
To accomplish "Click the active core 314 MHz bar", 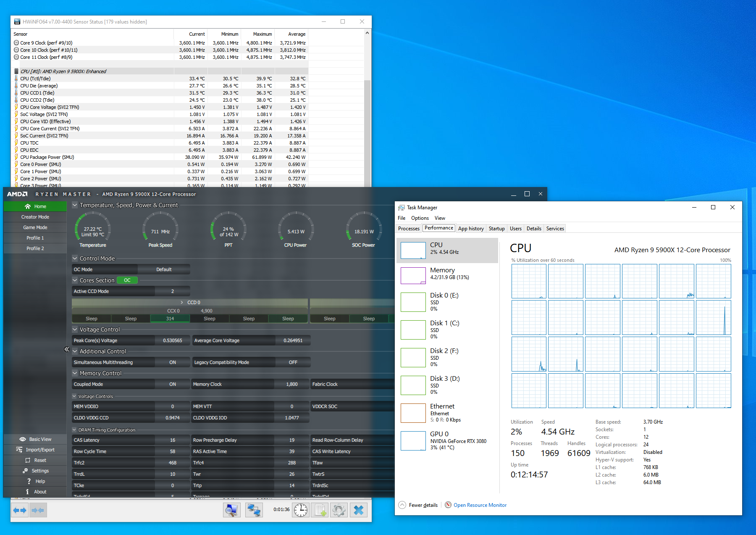I will tap(170, 319).
